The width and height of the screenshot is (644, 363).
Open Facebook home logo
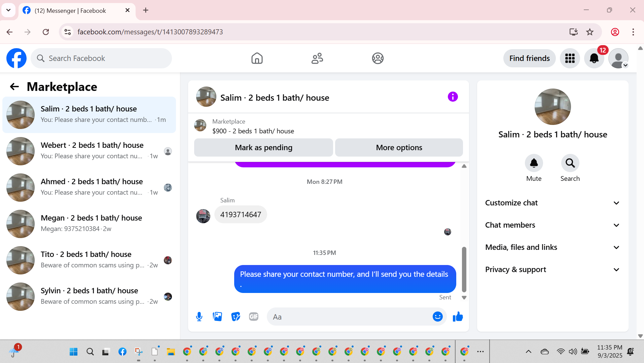click(x=16, y=58)
